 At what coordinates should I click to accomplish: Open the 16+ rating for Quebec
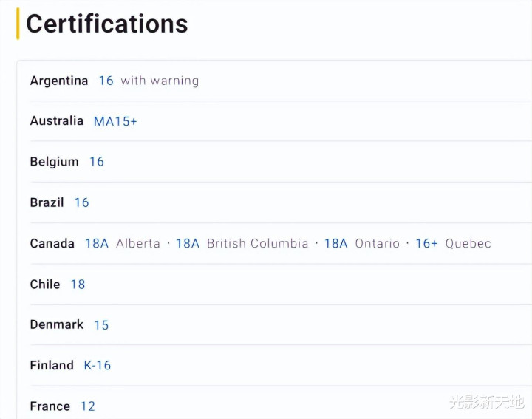(x=427, y=243)
